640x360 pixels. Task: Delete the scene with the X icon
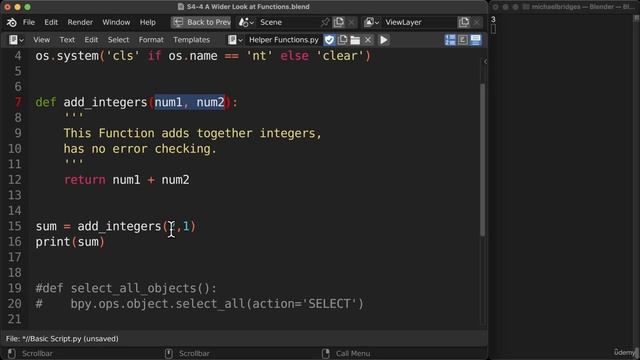[x=351, y=22]
